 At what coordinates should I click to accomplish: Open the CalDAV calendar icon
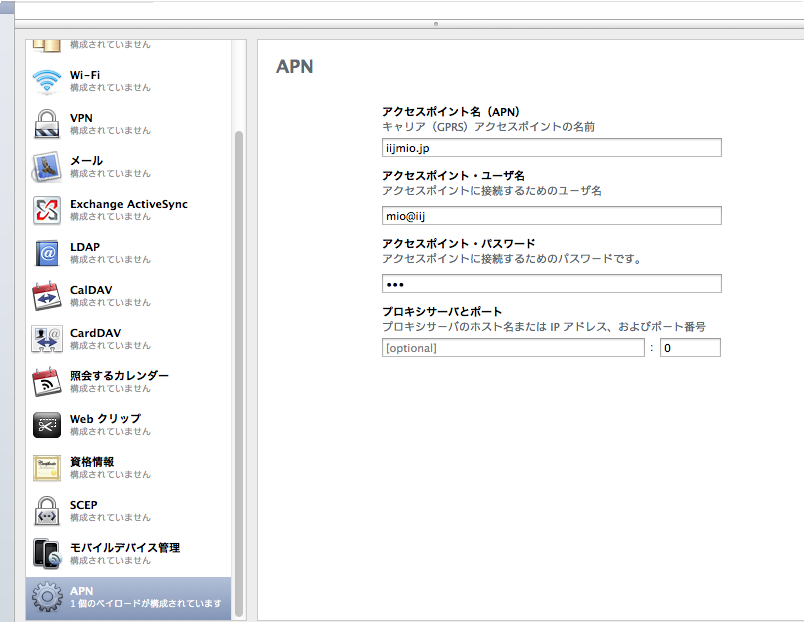pos(47,296)
